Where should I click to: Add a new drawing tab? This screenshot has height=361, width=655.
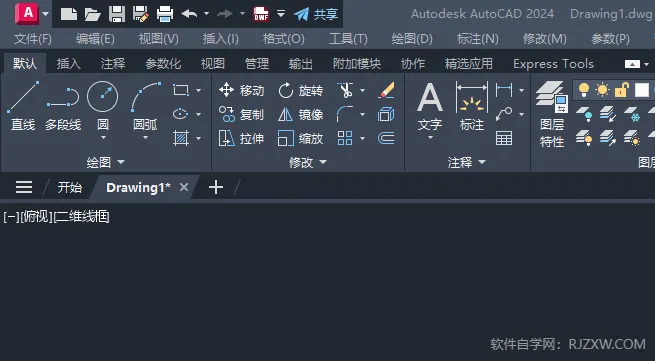216,187
